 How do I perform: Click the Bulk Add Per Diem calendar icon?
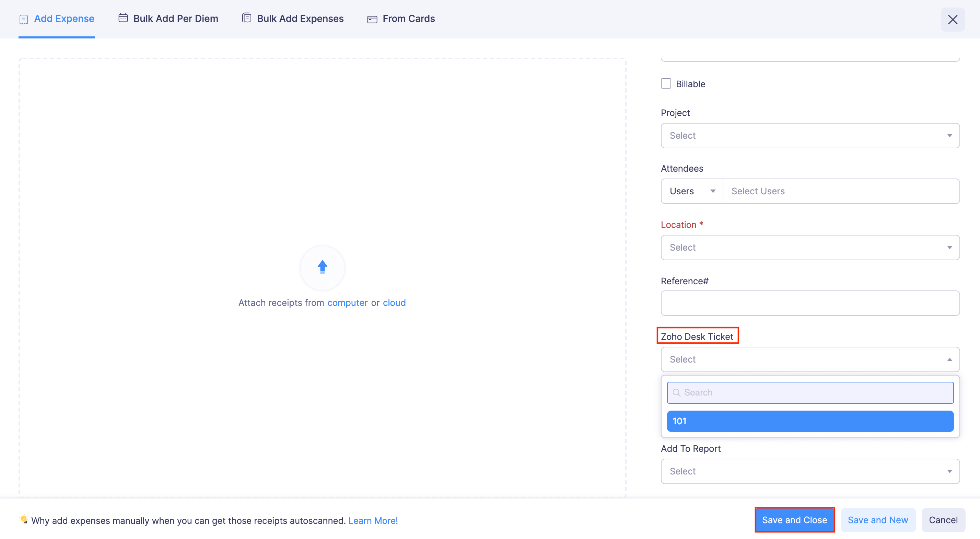click(122, 18)
